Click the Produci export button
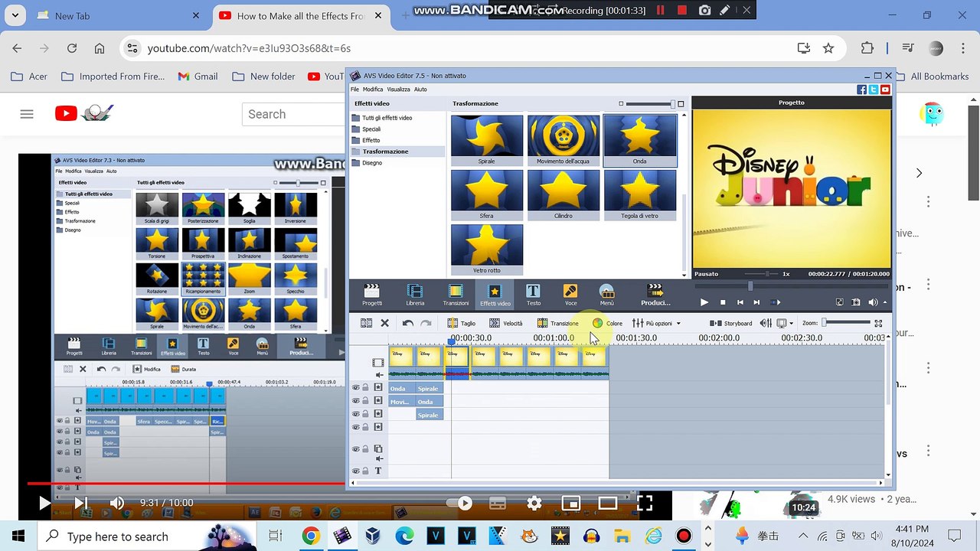 click(655, 295)
